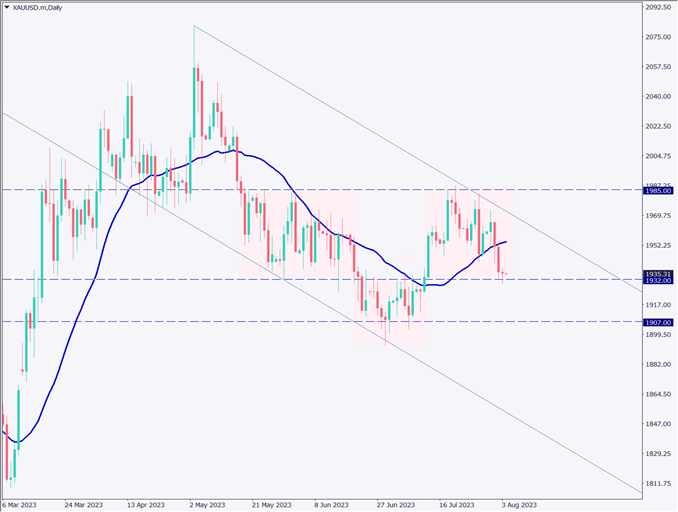Select the dashed horizontal line at 1985.00
Image resolution: width=678 pixels, height=512 pixels.
pos(300,189)
